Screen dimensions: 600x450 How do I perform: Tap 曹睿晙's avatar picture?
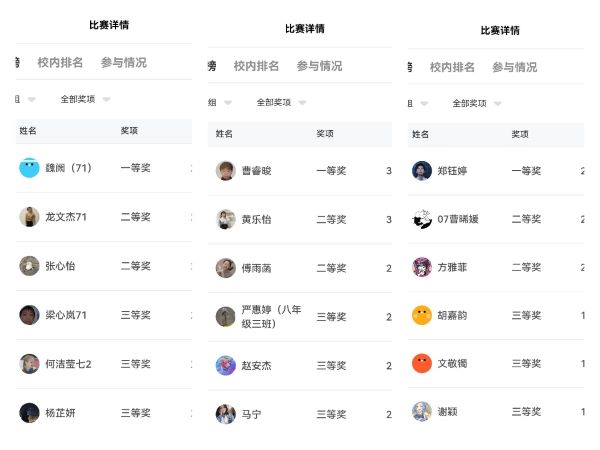click(225, 171)
